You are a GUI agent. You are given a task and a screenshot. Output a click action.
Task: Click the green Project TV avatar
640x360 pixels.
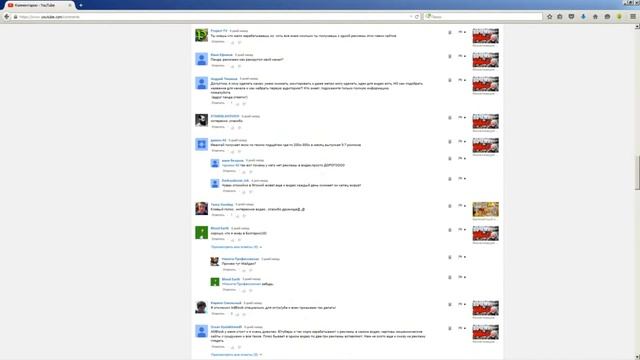pos(201,35)
